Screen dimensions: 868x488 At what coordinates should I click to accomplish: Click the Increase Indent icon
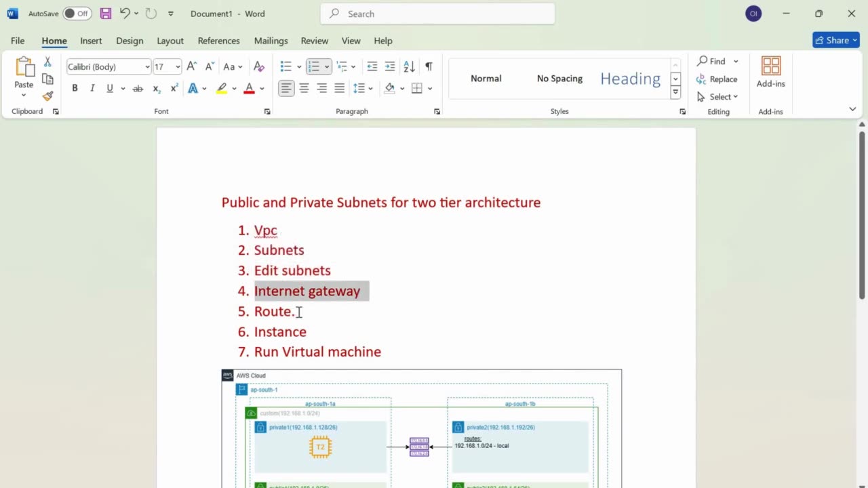click(x=389, y=66)
